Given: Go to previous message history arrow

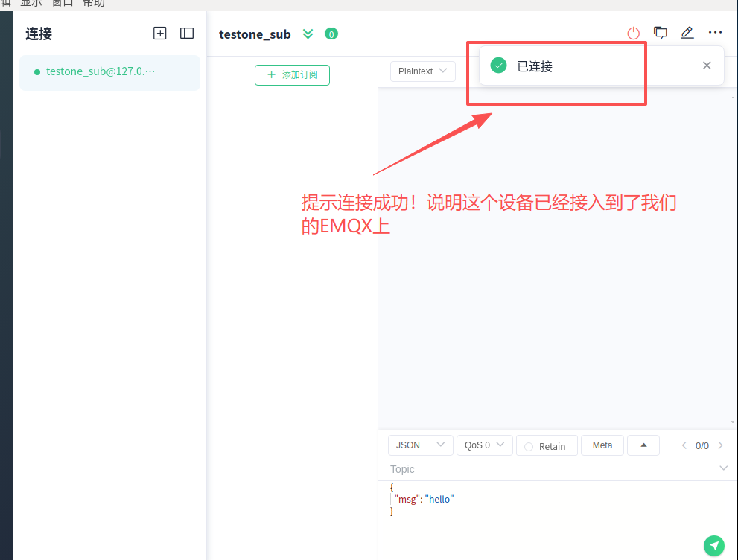Looking at the screenshot, I should point(684,445).
